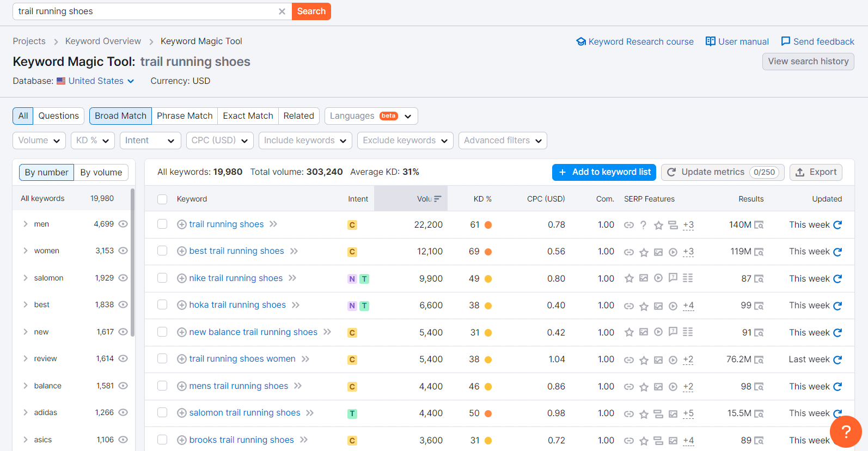Click the trail running shoes search field

pyautogui.click(x=146, y=11)
